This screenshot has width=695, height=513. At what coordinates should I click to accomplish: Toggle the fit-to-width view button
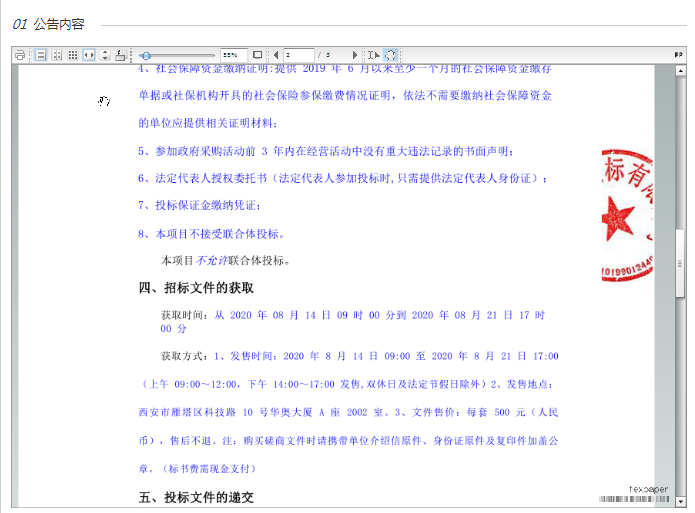click(x=89, y=55)
